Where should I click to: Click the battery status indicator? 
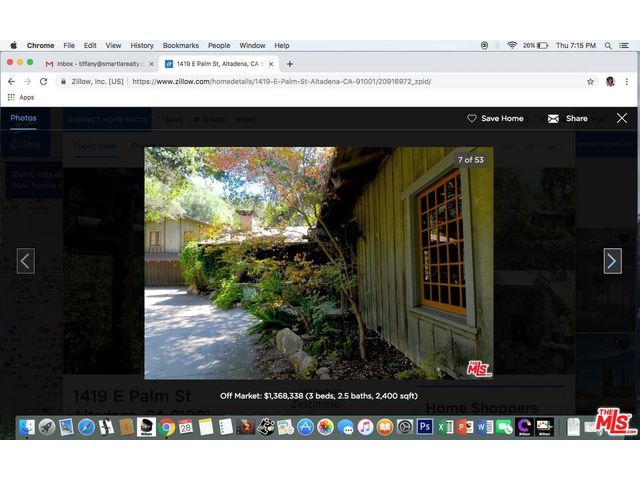[536, 45]
